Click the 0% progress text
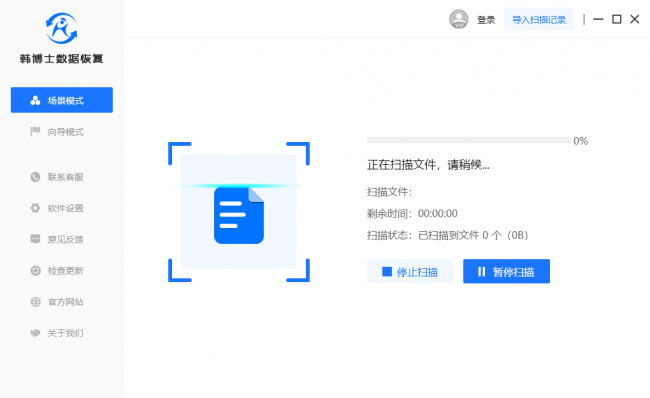Image resolution: width=650 pixels, height=398 pixels. 580,141
